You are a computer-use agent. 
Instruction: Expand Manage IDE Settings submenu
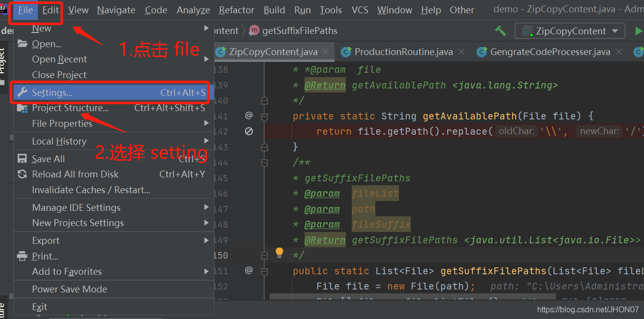(114, 207)
